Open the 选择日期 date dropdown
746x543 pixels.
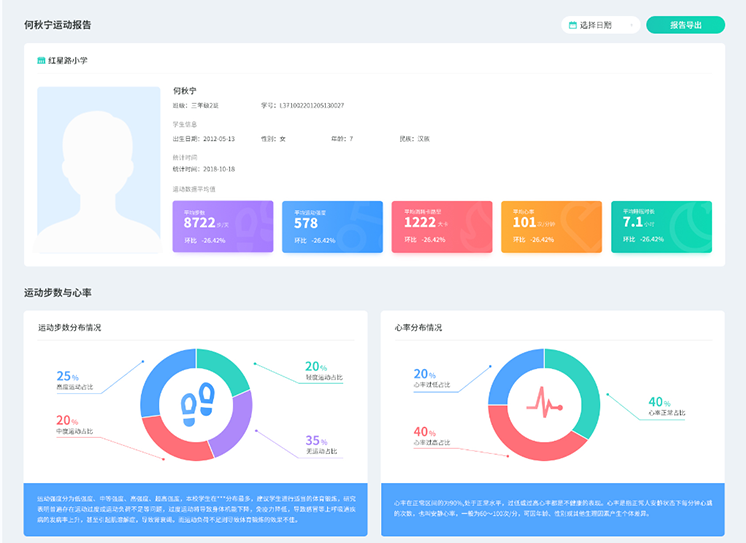pos(600,25)
